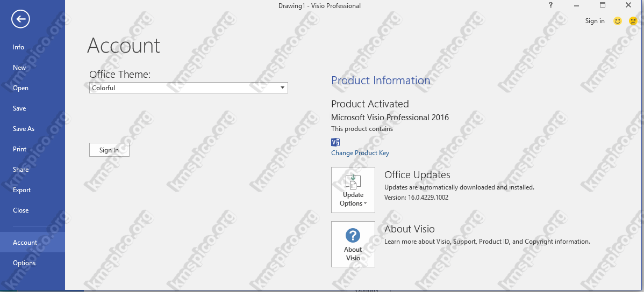Click the Sign In button under Office Theme

tap(109, 150)
